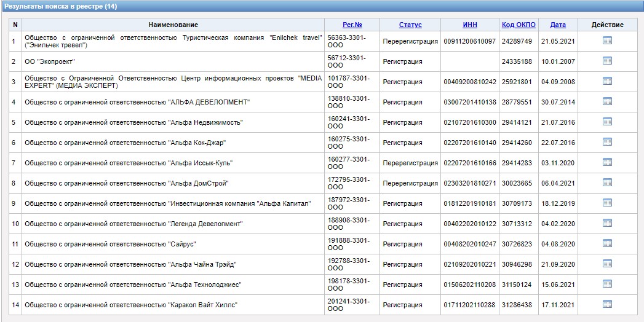Image resolution: width=644 pixels, height=322 pixels.
Task: Open details icon for ОО "Экопроект"
Action: tap(607, 61)
